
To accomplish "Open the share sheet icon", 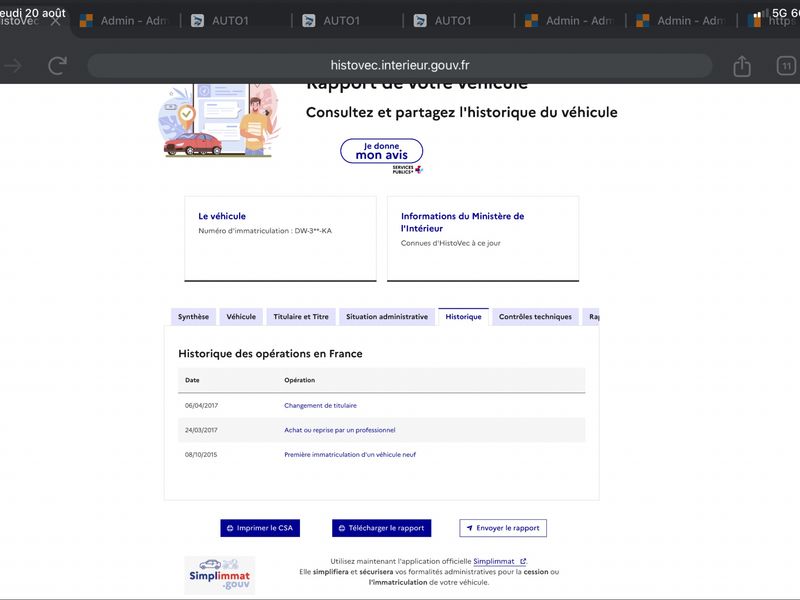I will 742,66.
